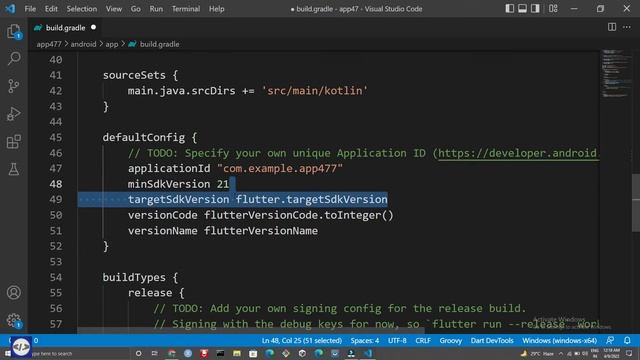The width and height of the screenshot is (640, 360).
Task: Open the Source Control view
Action: (x=13, y=86)
